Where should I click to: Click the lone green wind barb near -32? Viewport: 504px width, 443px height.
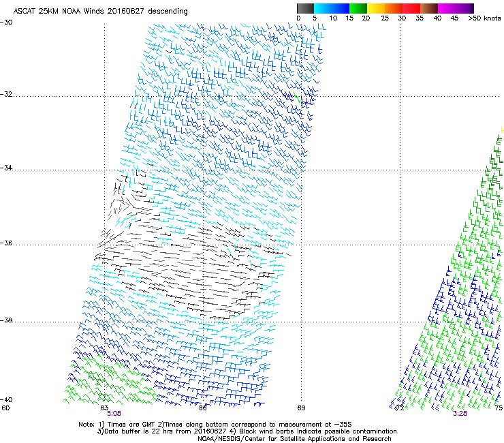(298, 97)
